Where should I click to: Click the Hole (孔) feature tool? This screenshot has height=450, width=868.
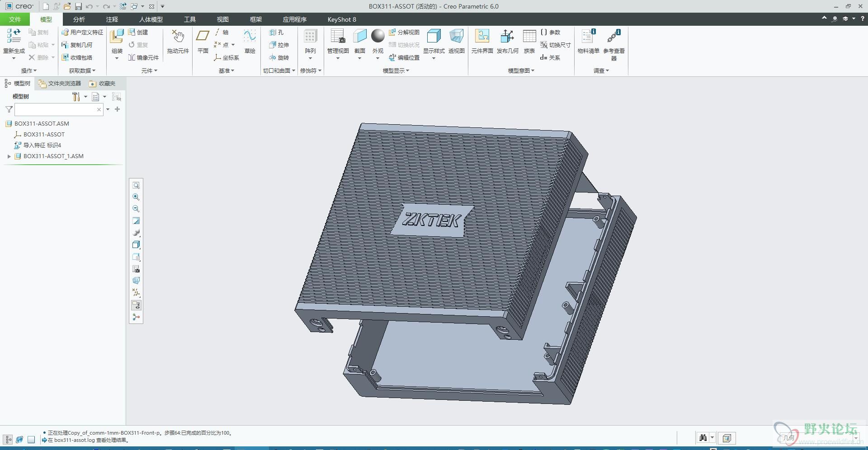point(276,32)
